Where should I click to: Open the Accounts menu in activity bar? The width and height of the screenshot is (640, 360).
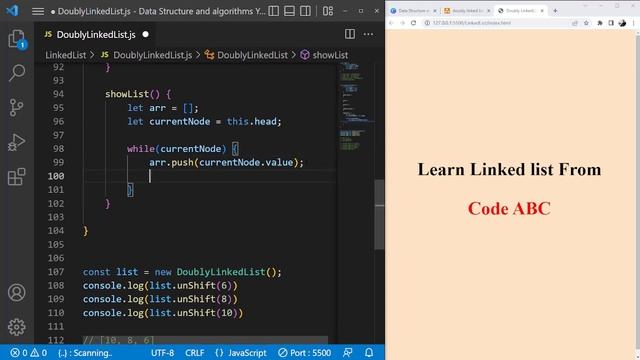pos(17,293)
